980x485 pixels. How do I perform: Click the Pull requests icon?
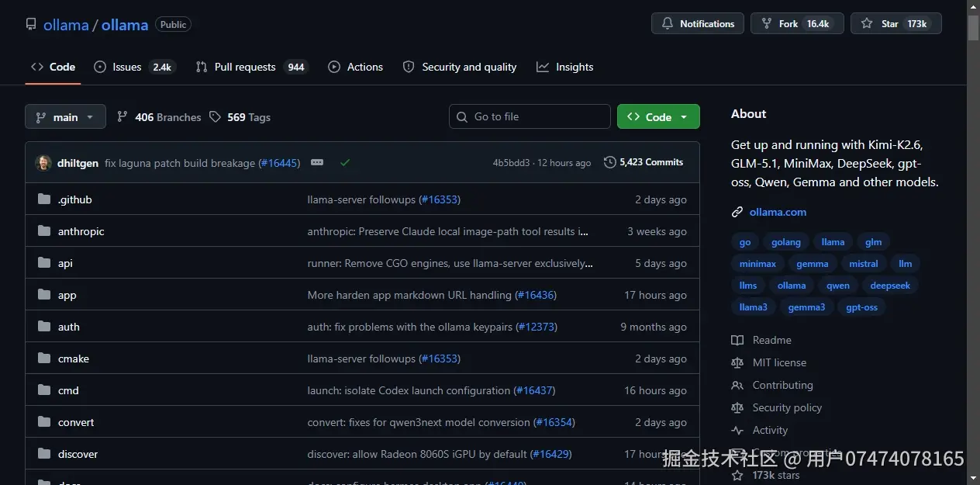[202, 67]
